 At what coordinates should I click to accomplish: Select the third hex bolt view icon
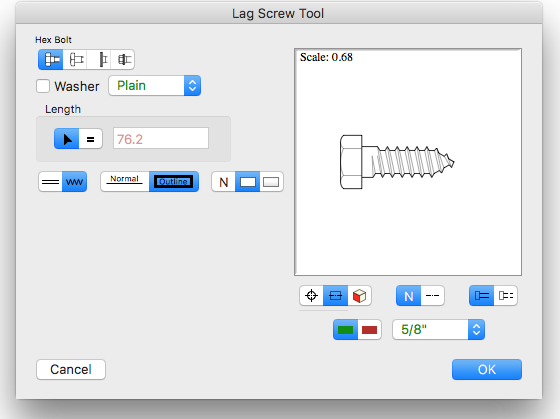(99, 59)
